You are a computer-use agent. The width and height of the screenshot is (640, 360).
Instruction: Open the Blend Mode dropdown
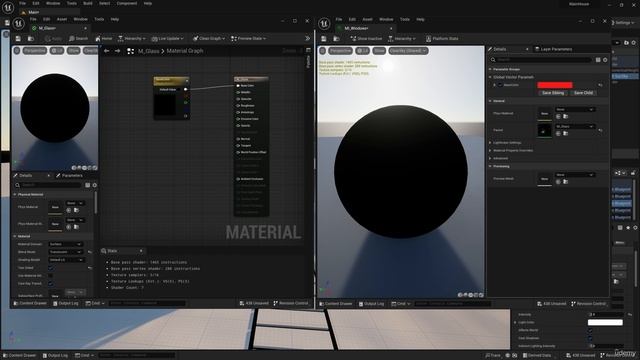point(65,252)
